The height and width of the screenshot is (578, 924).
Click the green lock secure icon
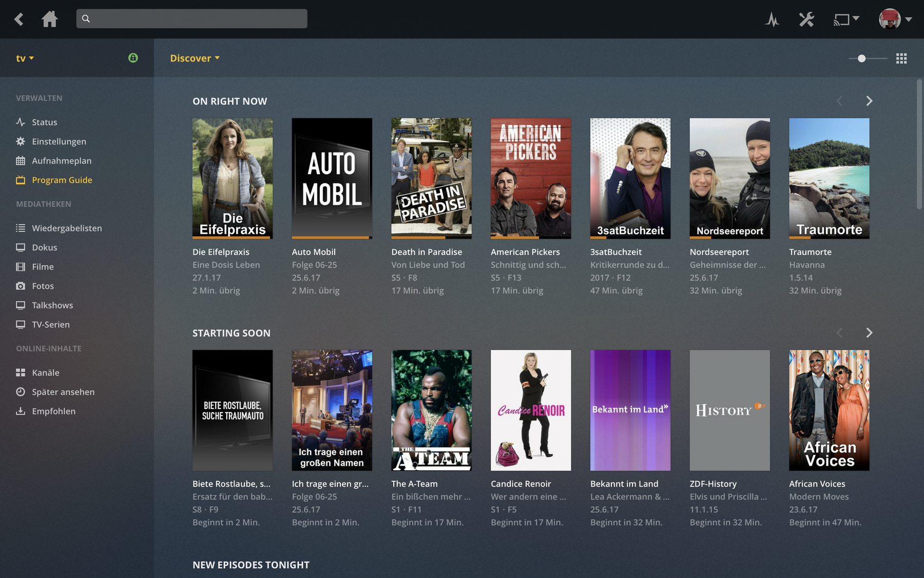[133, 58]
